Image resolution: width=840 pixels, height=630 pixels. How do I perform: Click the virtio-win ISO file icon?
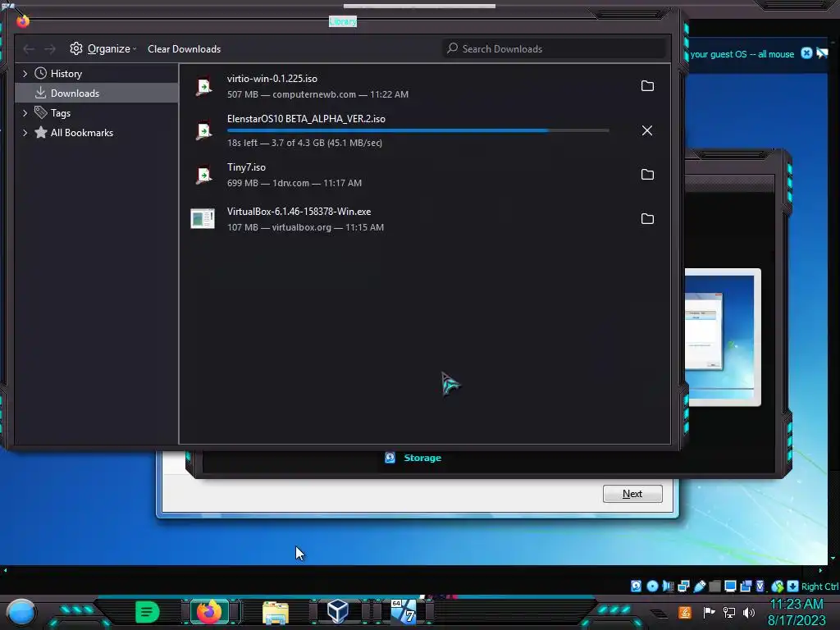[x=203, y=86]
